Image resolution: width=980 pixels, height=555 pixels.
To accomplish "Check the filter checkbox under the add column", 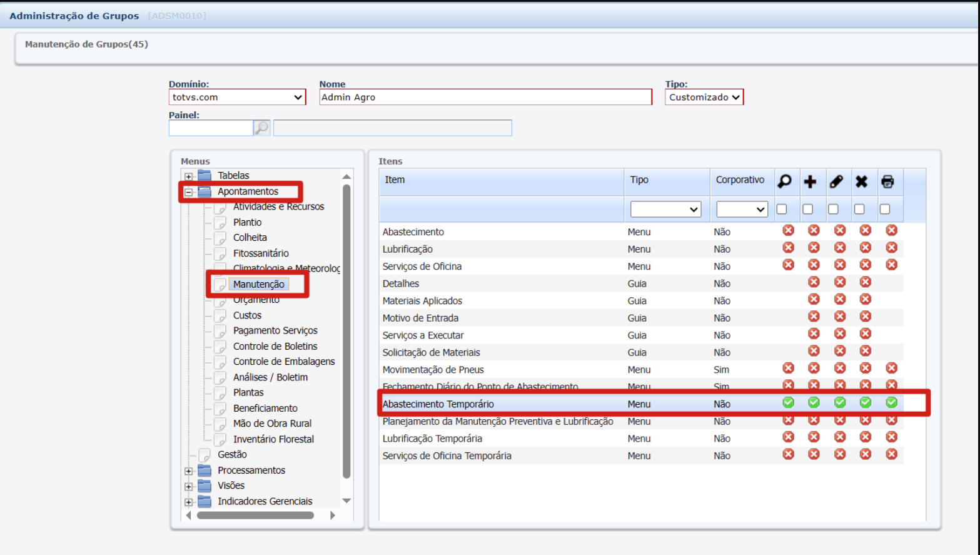I will pos(808,209).
